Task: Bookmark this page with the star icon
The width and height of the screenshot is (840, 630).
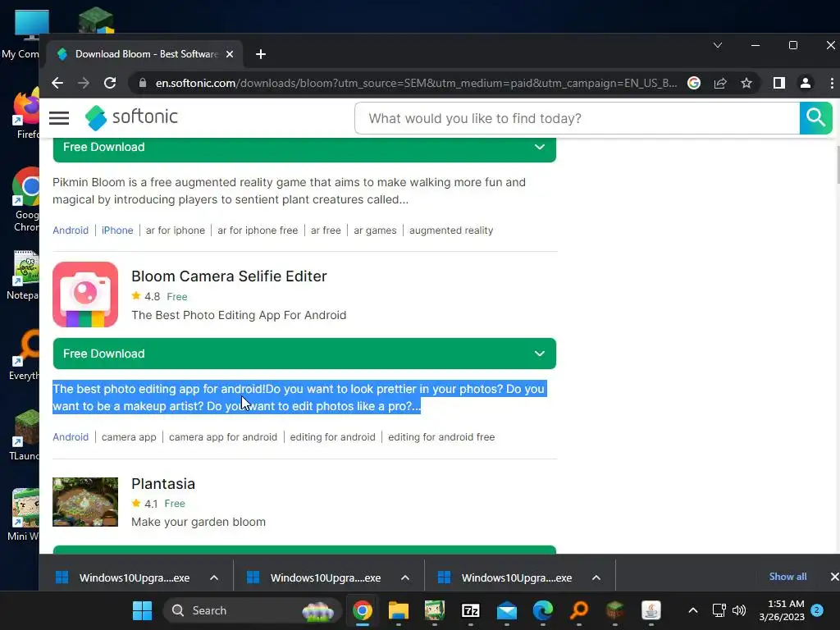Action: coord(746,83)
